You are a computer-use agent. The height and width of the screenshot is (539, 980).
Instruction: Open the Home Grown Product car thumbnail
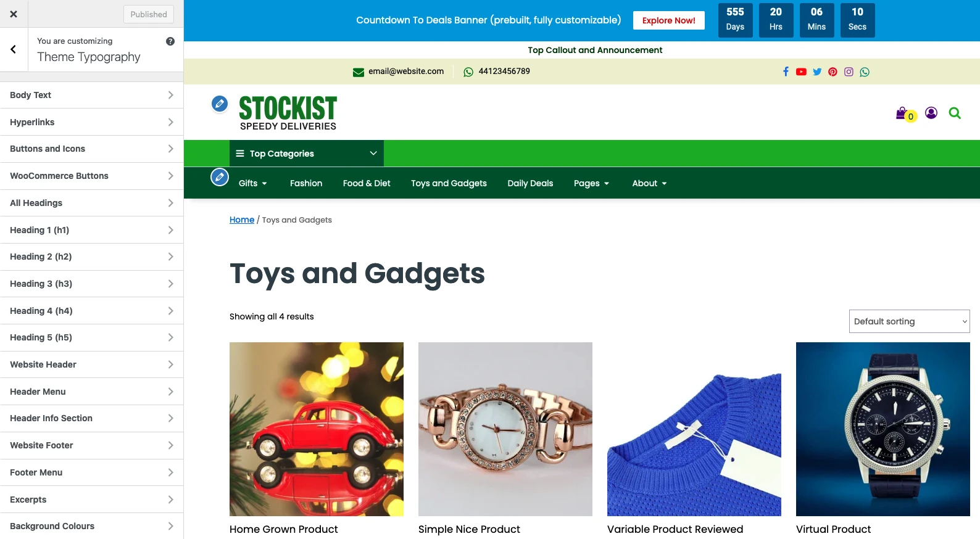317,429
